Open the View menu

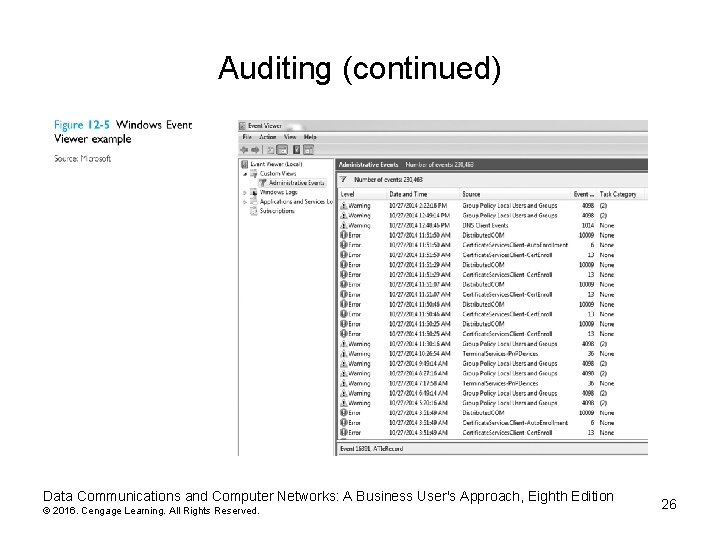[x=290, y=137]
